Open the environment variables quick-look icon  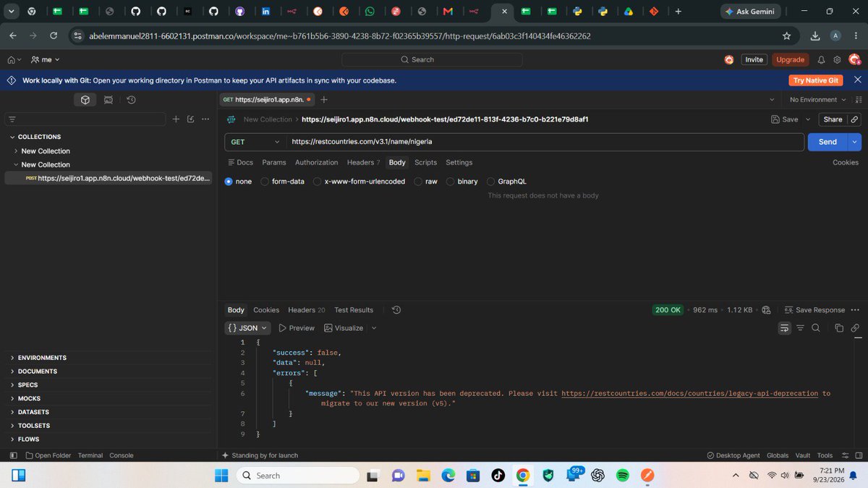859,100
